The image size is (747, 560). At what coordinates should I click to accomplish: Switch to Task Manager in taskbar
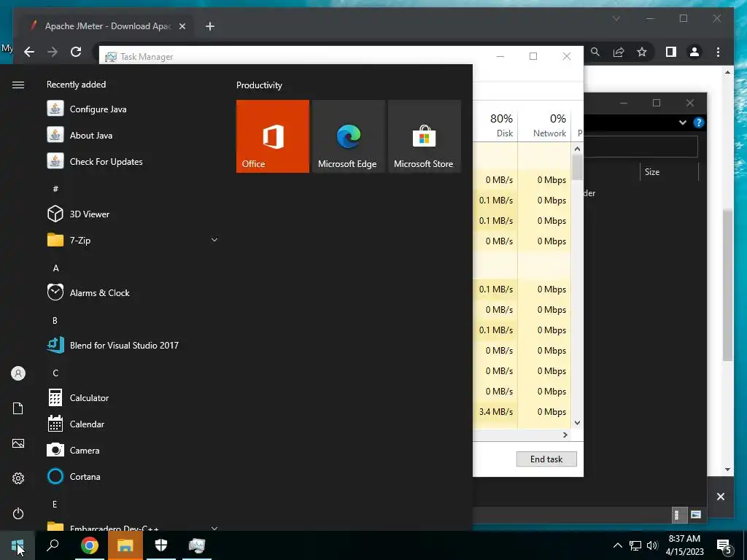(197, 545)
